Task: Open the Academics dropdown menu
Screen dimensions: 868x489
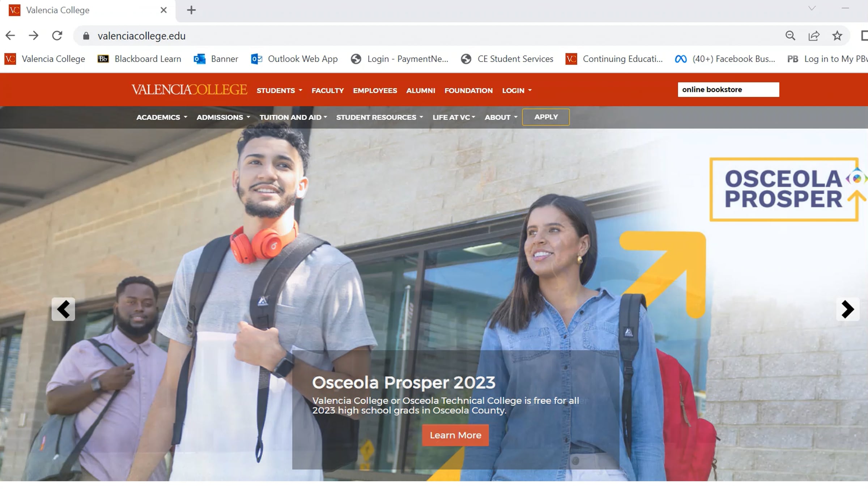Action: coord(162,117)
